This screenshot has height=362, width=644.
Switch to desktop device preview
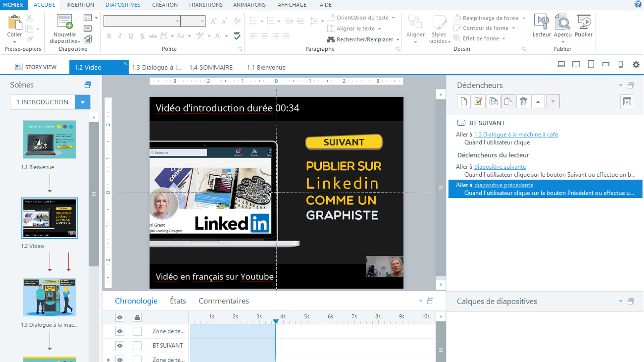click(x=561, y=64)
